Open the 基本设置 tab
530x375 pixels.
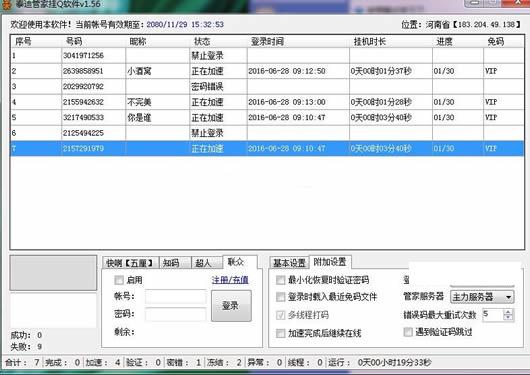point(289,263)
